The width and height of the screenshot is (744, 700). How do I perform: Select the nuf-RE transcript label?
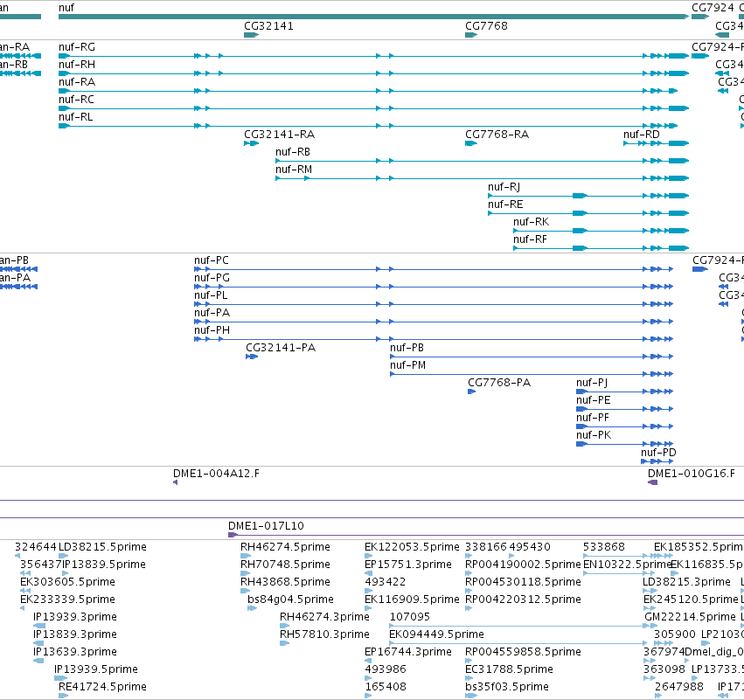pyautogui.click(x=505, y=204)
